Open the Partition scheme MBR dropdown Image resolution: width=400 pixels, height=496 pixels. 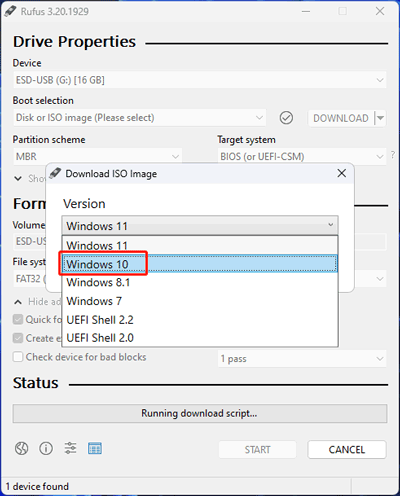98,156
